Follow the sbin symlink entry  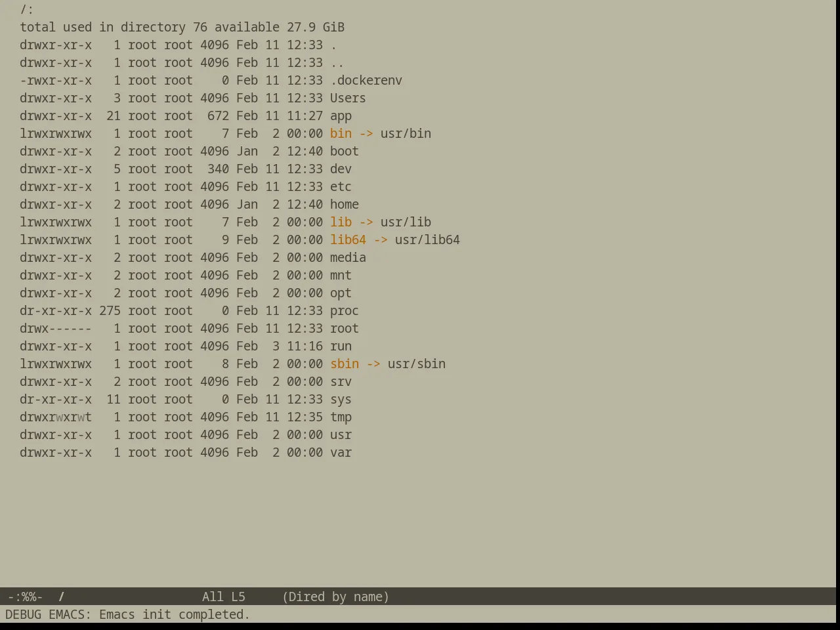[345, 364]
